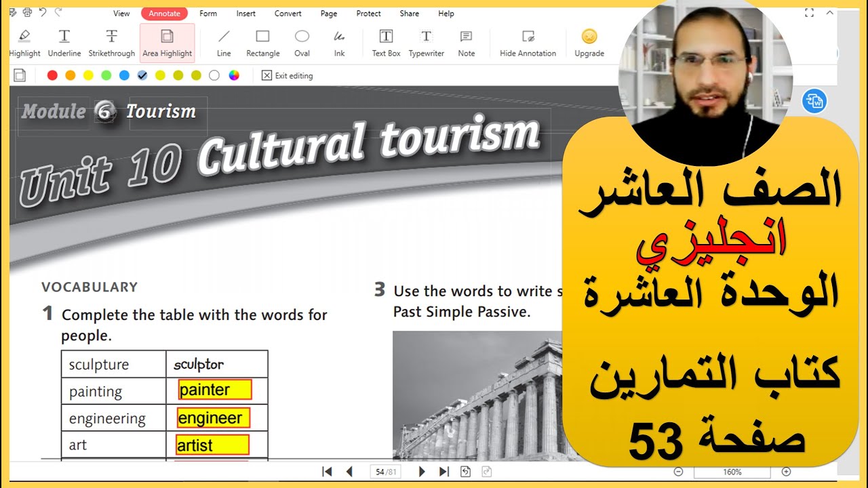
Task: Pick the red color swatch
Action: pyautogui.click(x=52, y=75)
